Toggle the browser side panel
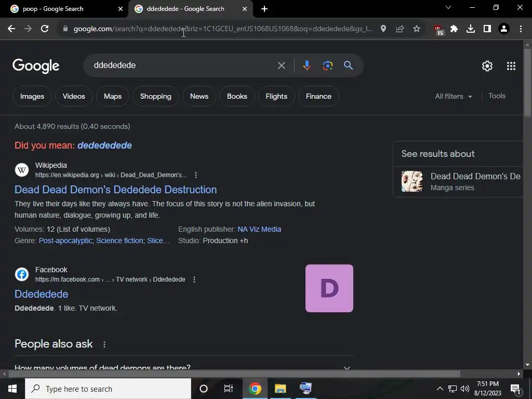532x399 pixels. pos(487,29)
